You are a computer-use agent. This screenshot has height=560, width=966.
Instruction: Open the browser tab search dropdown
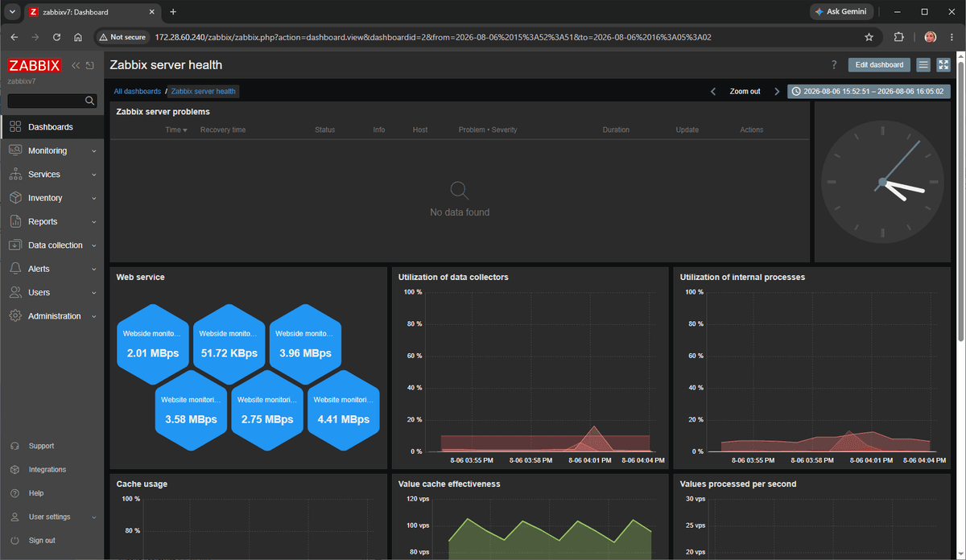[x=13, y=12]
